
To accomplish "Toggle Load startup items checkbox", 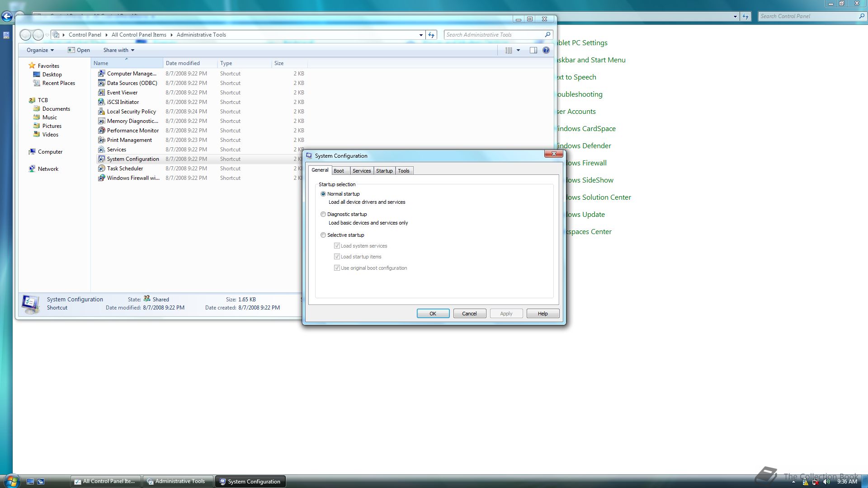I will (337, 257).
